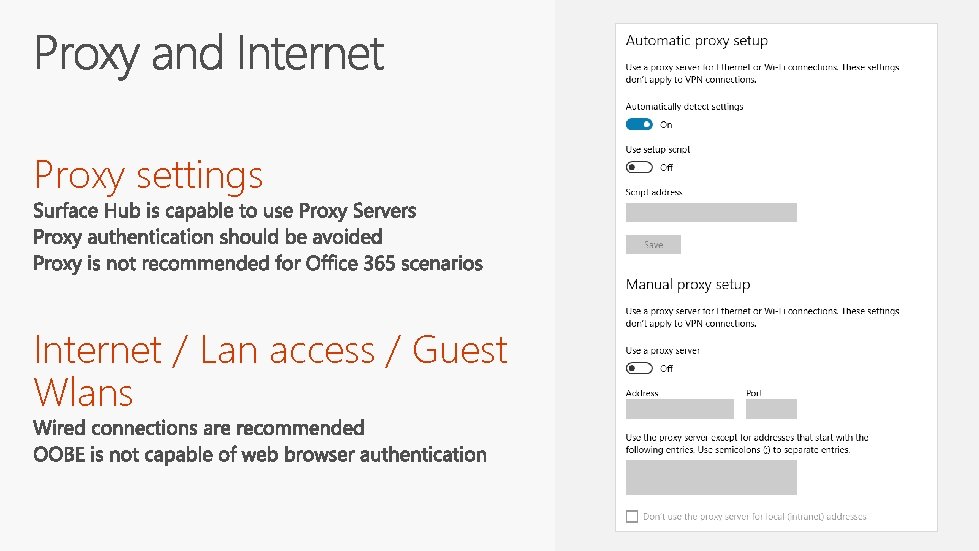Toggle Automatically detect settings switch
The image size is (979, 551).
pyautogui.click(x=639, y=124)
